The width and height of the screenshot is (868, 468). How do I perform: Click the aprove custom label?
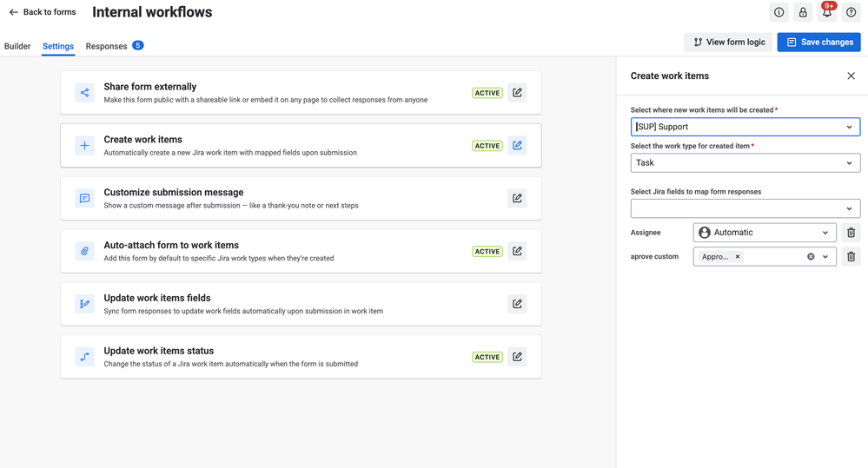(654, 257)
